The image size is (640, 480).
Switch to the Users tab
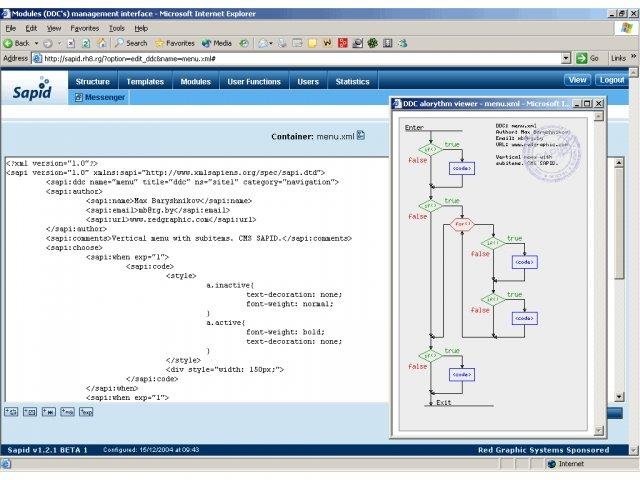tap(308, 82)
